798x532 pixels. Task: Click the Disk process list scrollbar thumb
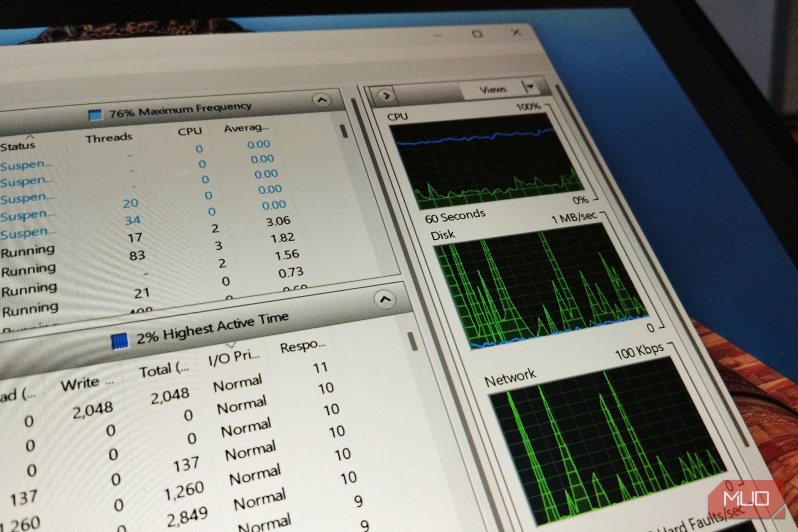pos(412,341)
